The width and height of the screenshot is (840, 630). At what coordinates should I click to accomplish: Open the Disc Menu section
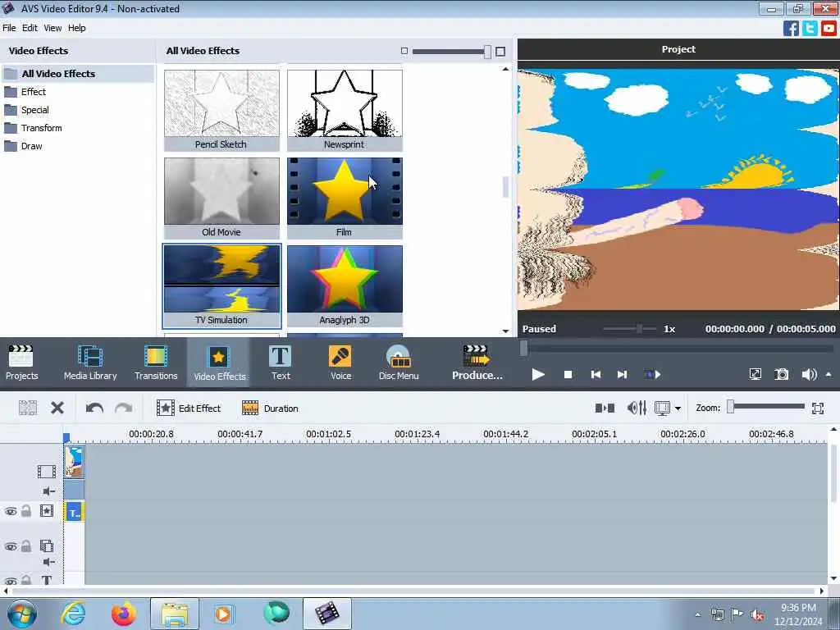tap(399, 362)
